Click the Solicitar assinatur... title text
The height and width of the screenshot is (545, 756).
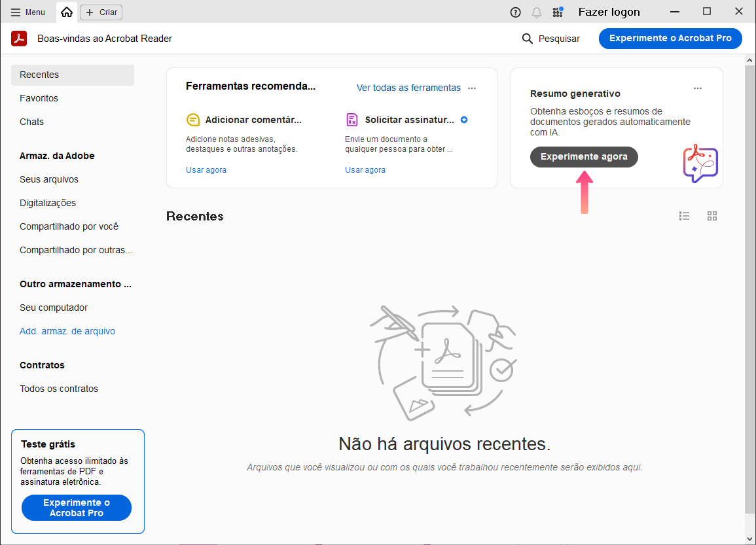point(409,120)
